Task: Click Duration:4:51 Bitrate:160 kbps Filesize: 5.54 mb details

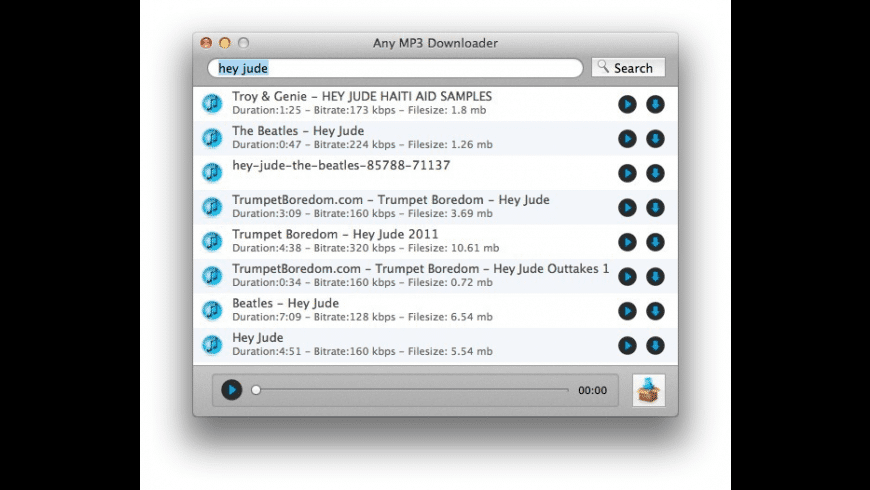Action: tap(362, 351)
